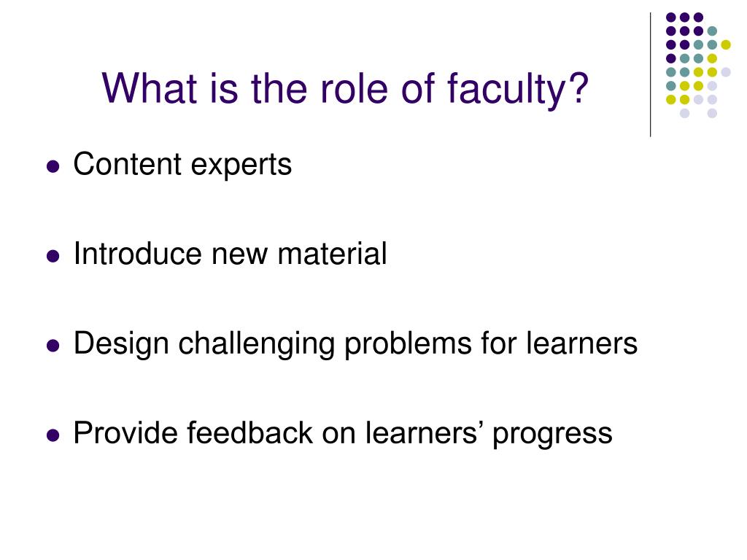Screen dimensions: 747x560
Task: Click the vertical divider line beside the dot grid
Action: pyautogui.click(x=650, y=75)
